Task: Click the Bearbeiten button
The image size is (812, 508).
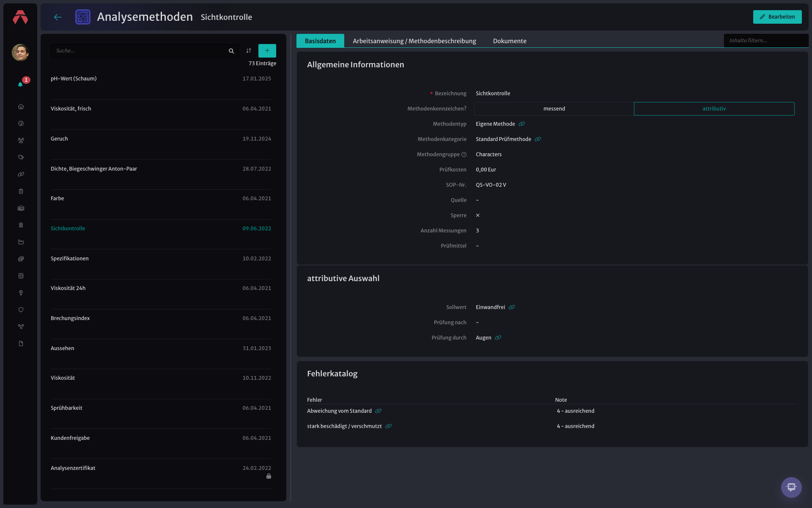Action: 777,17
